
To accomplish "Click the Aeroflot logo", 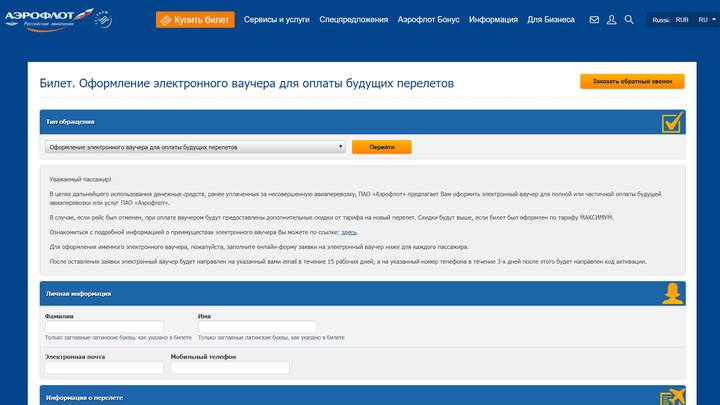I will pyautogui.click(x=49, y=20).
